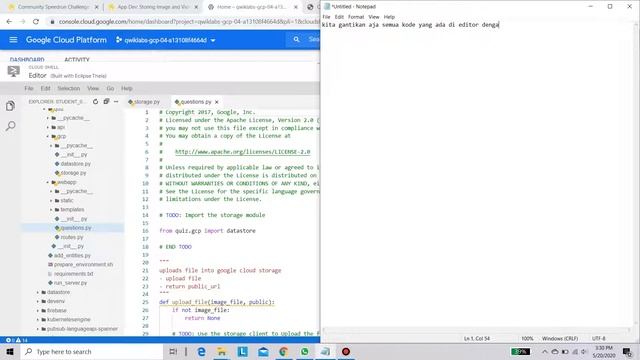Click the Cloud console search magnifier
The height and width of the screenshot is (360, 640).
[296, 40]
